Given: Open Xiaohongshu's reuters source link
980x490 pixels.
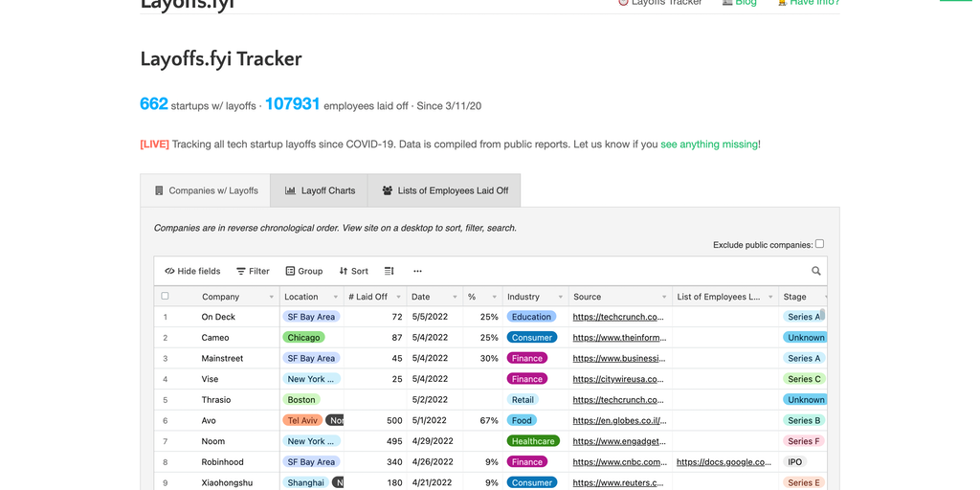Looking at the screenshot, I should [619, 482].
